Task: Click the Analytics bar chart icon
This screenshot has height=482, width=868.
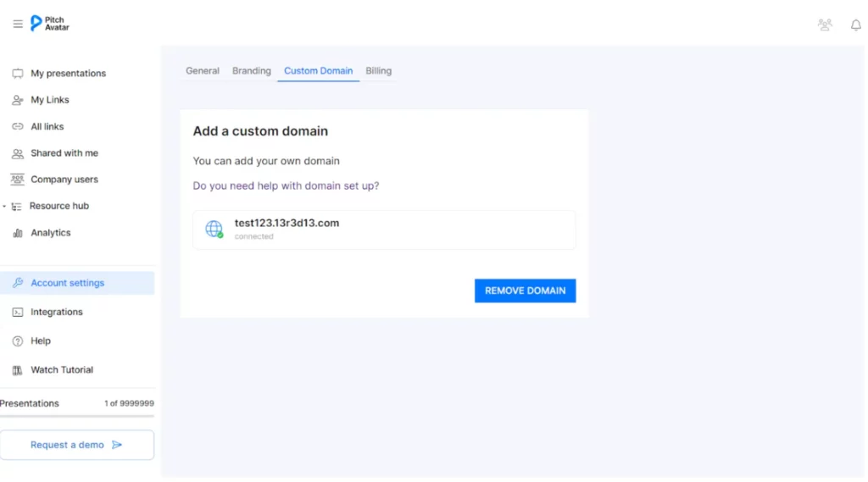Action: (x=18, y=233)
